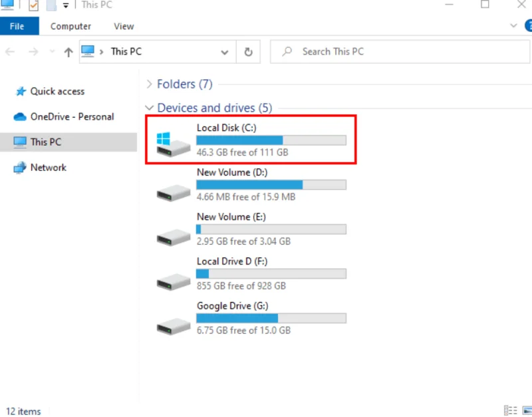Go up one folder level

coord(68,52)
